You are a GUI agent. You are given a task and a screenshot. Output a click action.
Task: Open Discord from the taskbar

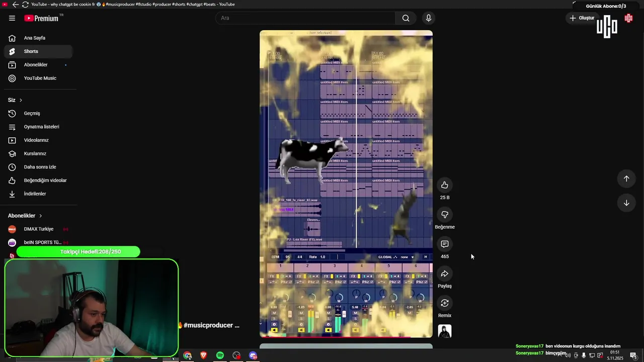point(253,355)
